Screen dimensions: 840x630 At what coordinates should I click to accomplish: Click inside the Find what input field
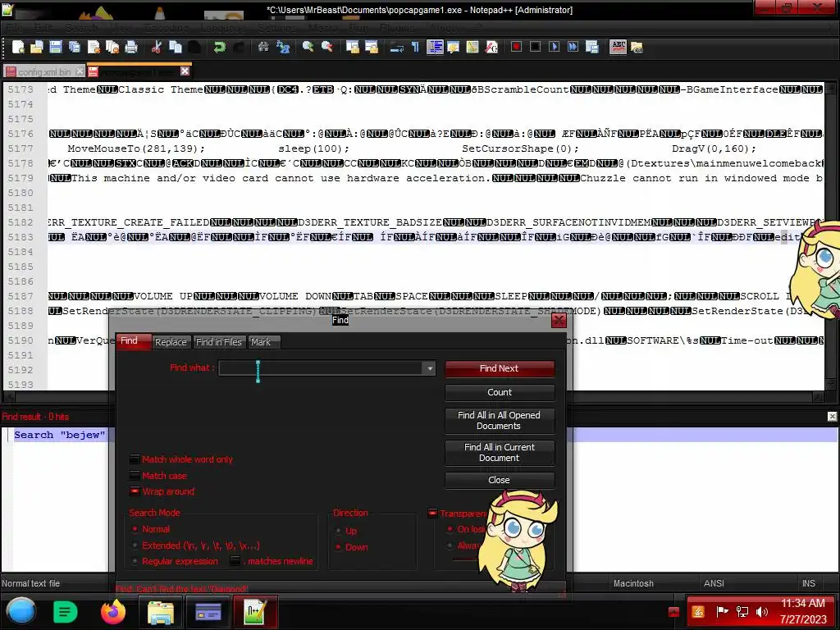[x=321, y=368]
